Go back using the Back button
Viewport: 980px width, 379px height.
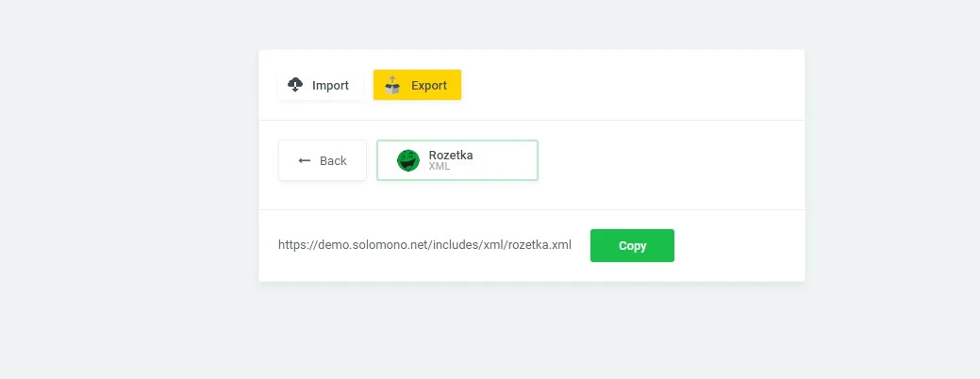pyautogui.click(x=323, y=160)
